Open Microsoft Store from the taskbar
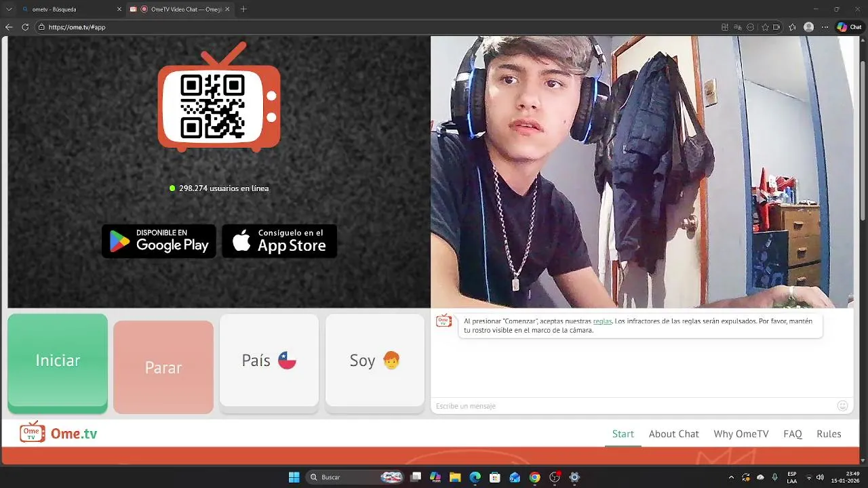 click(x=494, y=477)
